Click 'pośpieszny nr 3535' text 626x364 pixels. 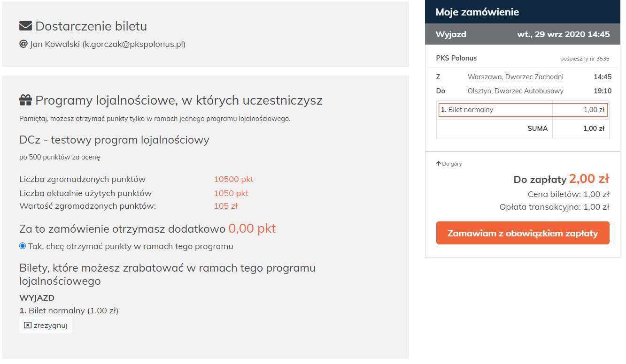[x=585, y=59]
